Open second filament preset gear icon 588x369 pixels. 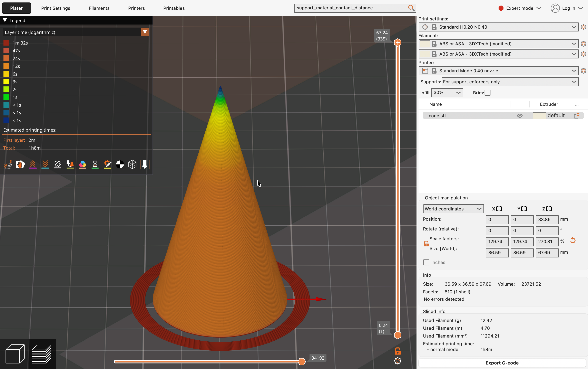point(583,54)
